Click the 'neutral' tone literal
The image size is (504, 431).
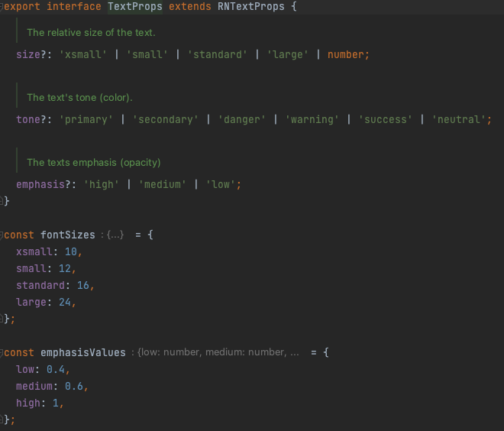(459, 119)
